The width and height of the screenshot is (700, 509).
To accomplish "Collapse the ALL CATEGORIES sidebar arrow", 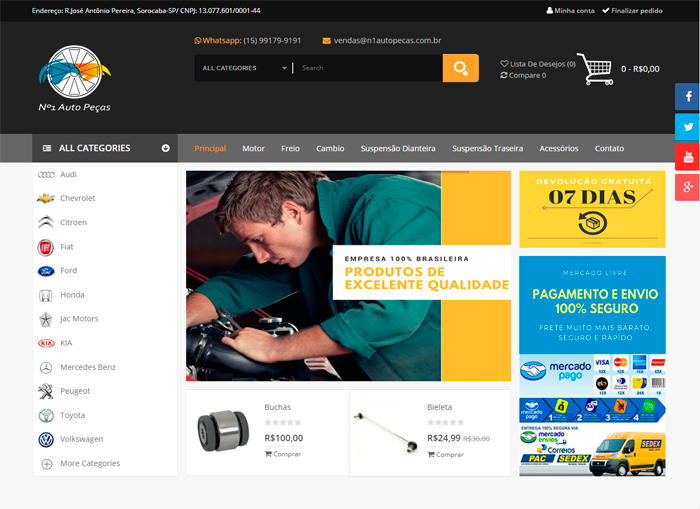I will (x=166, y=148).
